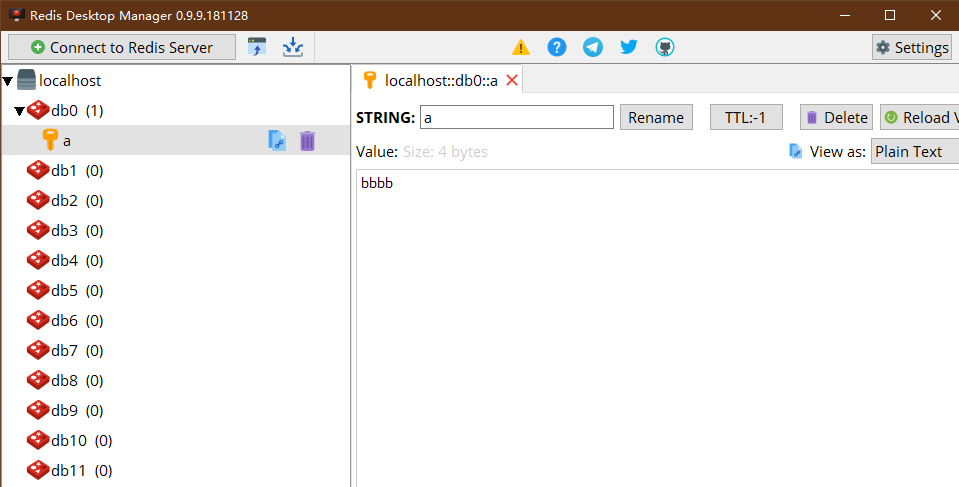Click the copy value icon beside View as
The image size is (959, 487).
[795, 151]
